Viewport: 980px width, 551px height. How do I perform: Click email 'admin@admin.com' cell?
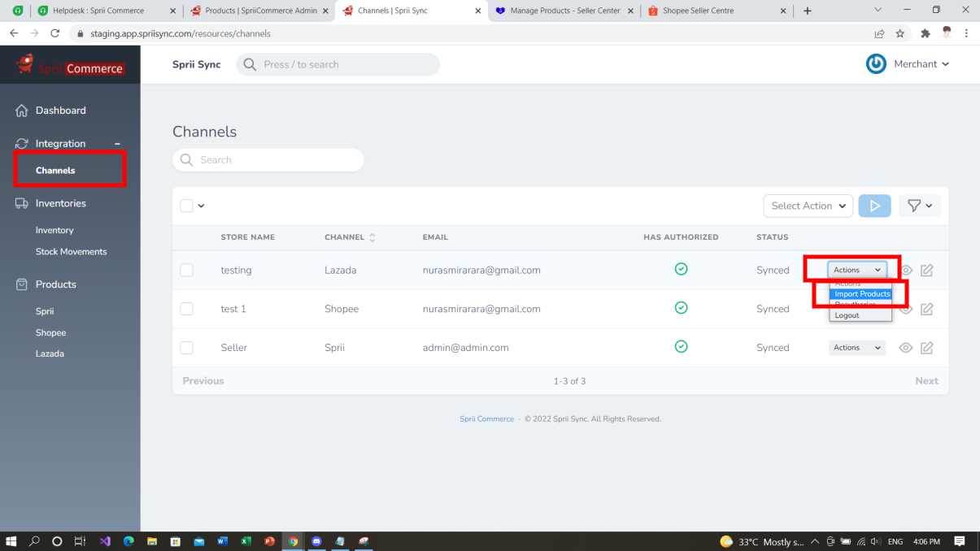click(465, 348)
